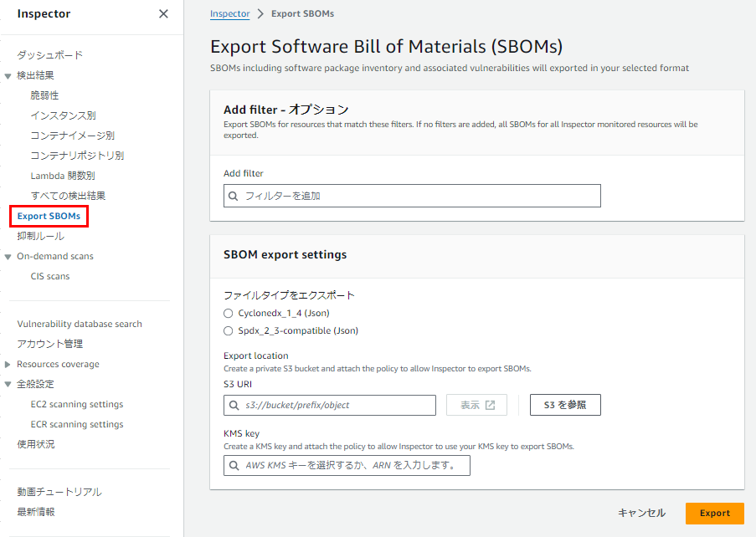
Task: Click the キャンセル button
Action: point(642,514)
